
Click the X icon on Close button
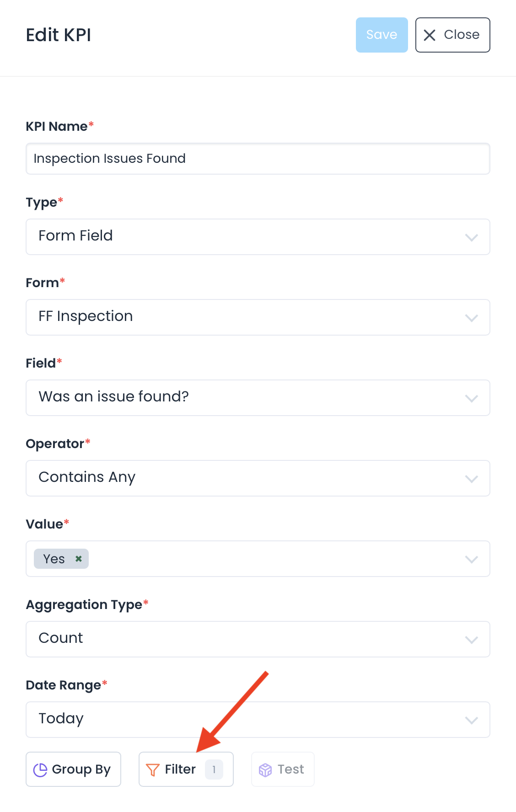tap(430, 35)
